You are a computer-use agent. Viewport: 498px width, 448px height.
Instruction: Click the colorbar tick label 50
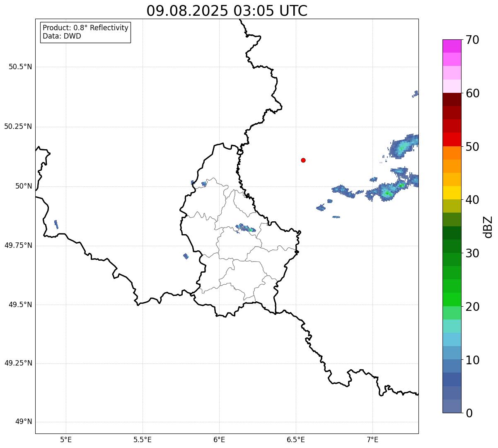point(472,147)
